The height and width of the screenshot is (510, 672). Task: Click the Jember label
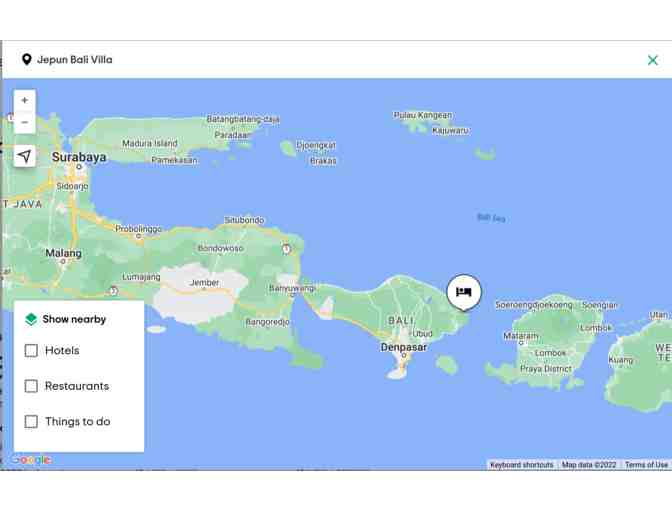(204, 283)
